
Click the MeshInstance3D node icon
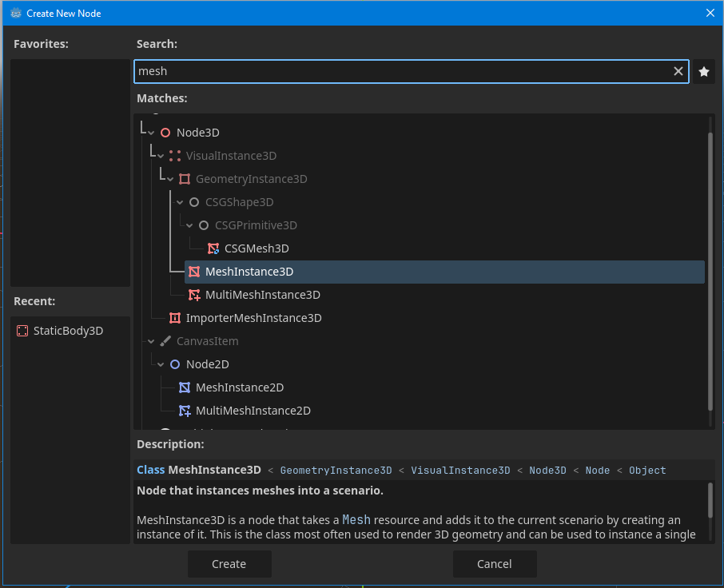click(194, 272)
